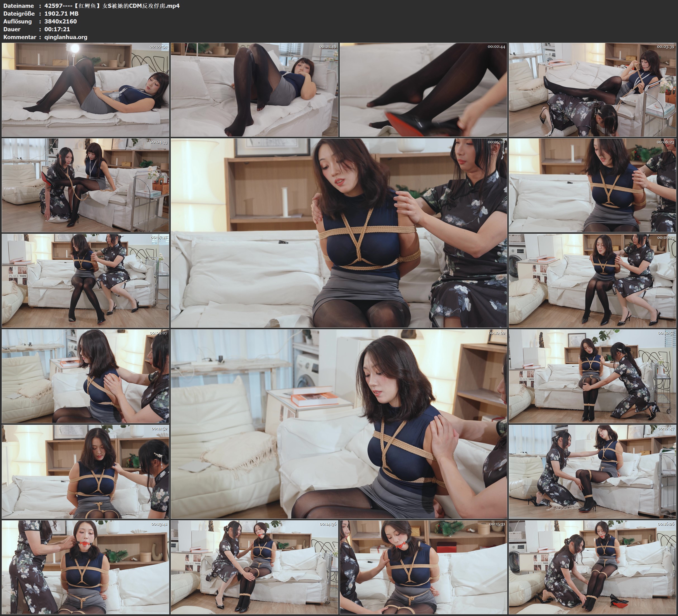Click the thumbnail timestamped 00:00:54

click(x=85, y=89)
